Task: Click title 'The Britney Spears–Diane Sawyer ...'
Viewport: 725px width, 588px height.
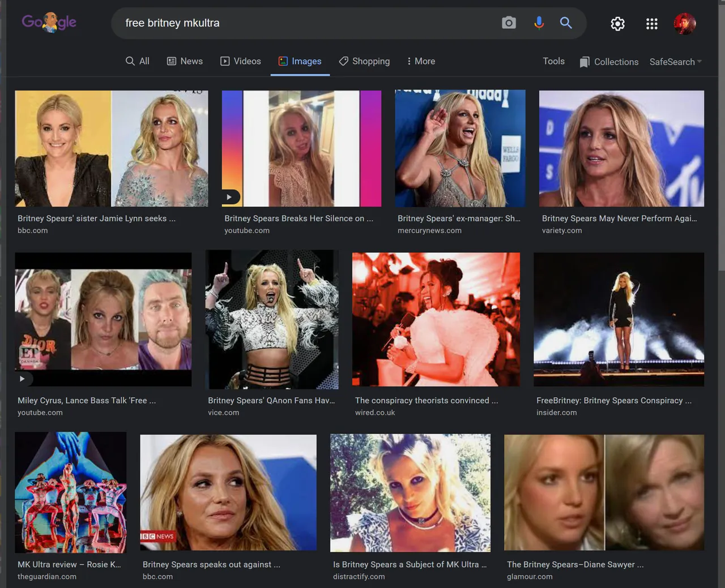Action: (x=575, y=565)
